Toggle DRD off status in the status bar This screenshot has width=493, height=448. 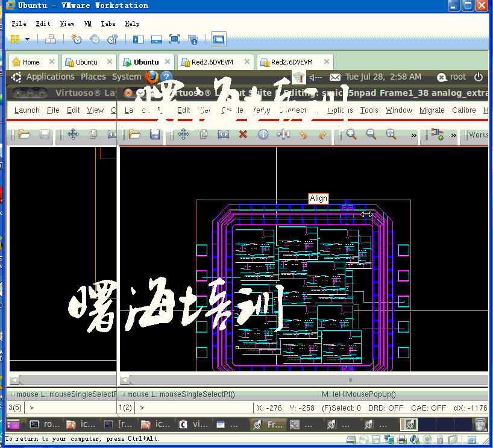point(385,408)
